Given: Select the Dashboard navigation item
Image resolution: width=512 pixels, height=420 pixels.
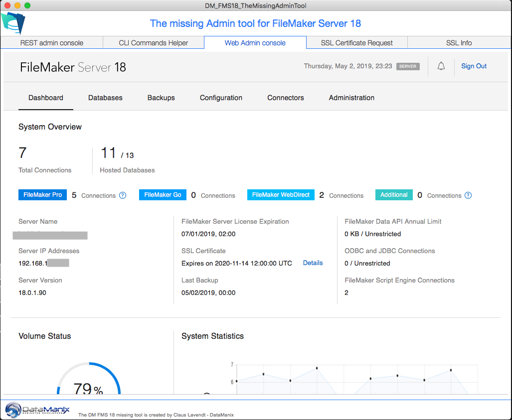Looking at the screenshot, I should click(46, 98).
